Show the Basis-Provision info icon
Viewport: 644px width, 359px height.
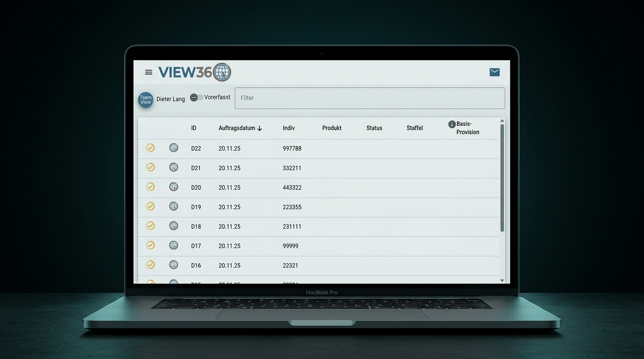452,124
